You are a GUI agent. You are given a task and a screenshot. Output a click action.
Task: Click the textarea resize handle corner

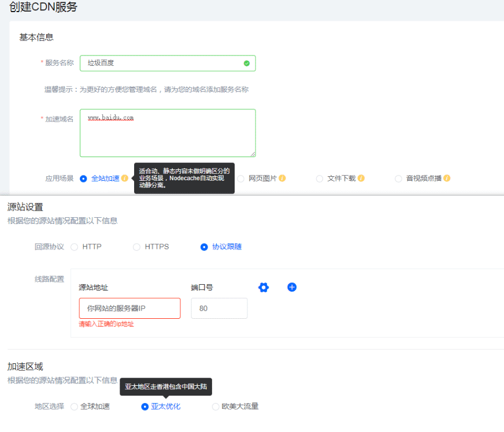point(253,154)
